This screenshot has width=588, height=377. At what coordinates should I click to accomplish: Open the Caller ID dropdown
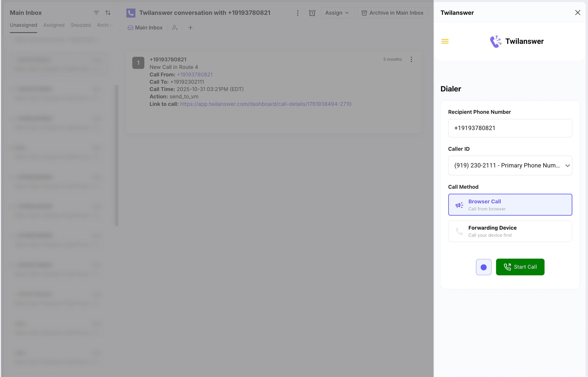[510, 166]
